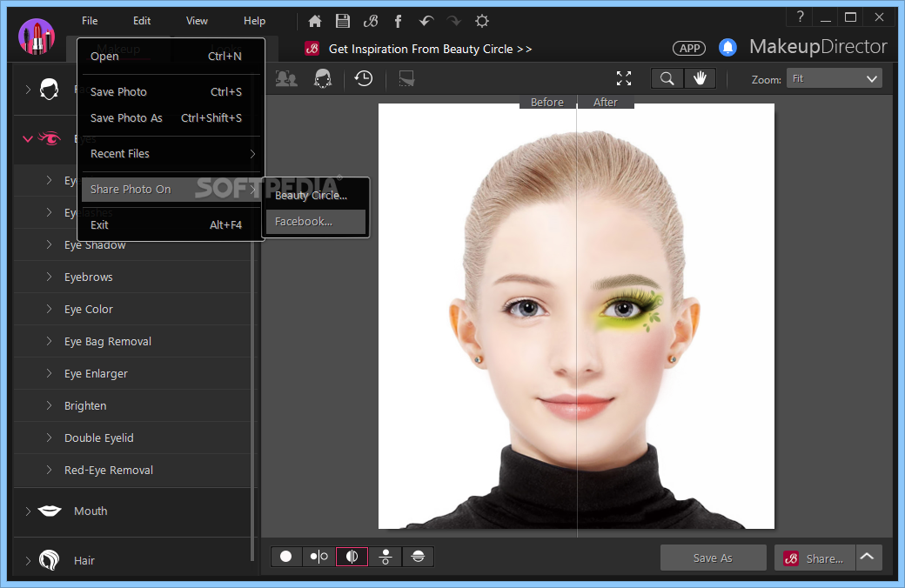Select Facebook... in share submenu
Image resolution: width=905 pixels, height=588 pixels.
(x=316, y=222)
